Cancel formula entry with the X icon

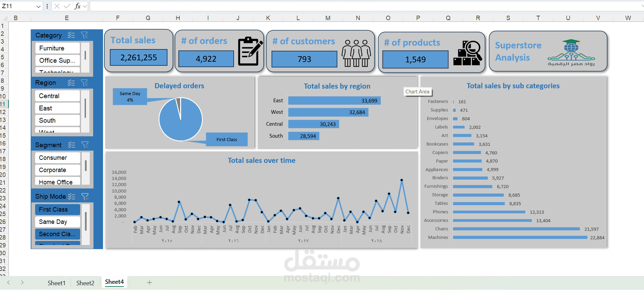tap(57, 6)
